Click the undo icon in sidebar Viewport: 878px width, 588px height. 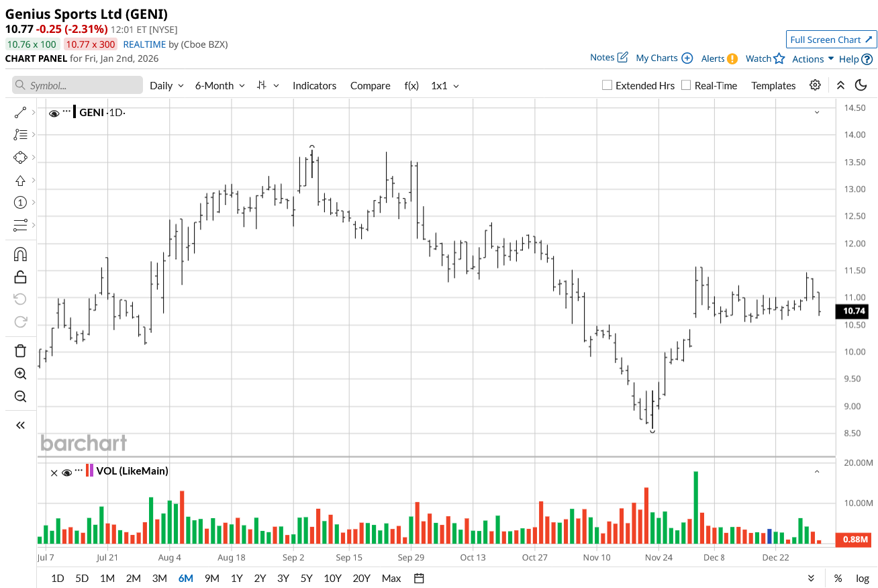coord(20,299)
